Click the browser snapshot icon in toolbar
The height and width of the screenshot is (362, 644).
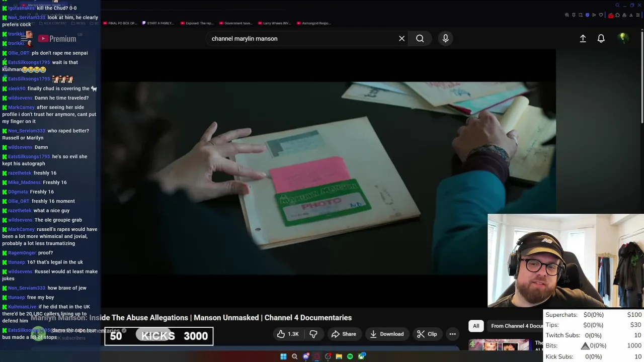581,15
